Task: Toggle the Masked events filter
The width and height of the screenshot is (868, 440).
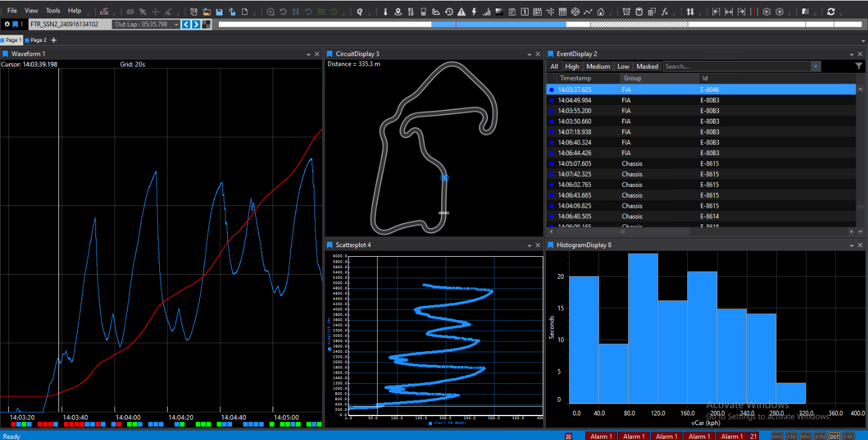Action: pyautogui.click(x=647, y=66)
